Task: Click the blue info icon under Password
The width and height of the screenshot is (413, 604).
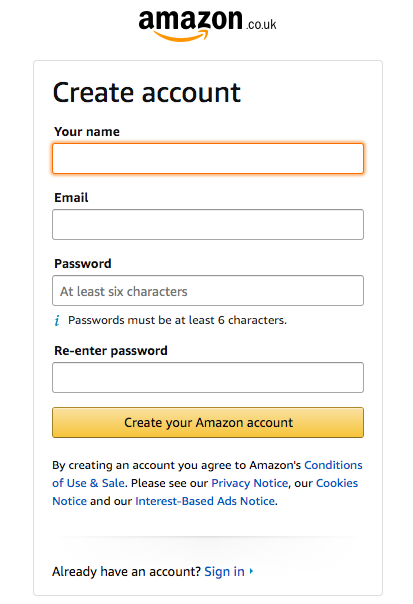Action: pyautogui.click(x=57, y=320)
